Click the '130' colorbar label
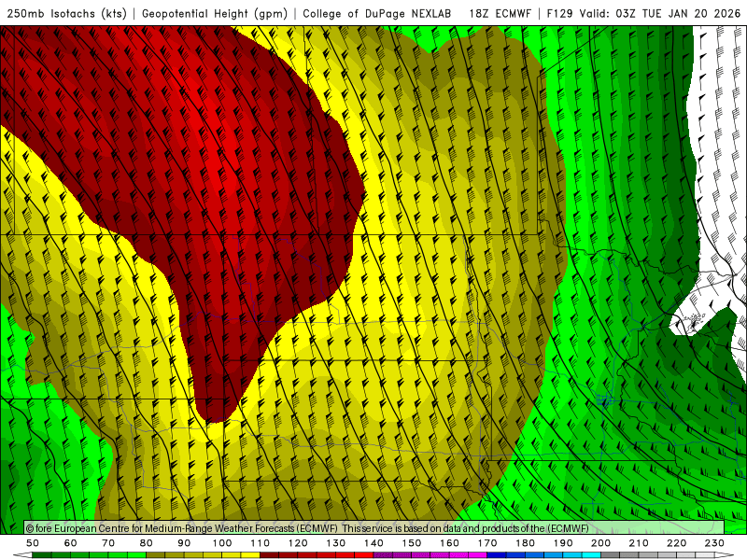This screenshot has width=747, height=560. coord(336,543)
